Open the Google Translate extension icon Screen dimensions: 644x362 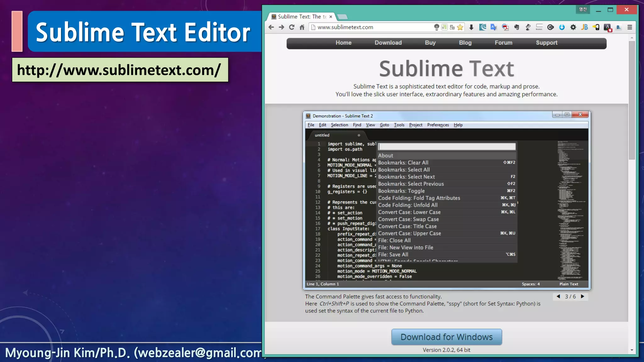pos(494,27)
